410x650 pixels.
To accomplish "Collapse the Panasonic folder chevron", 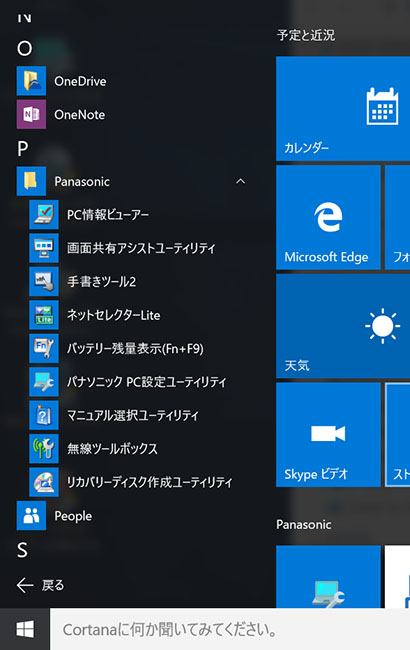I will tap(240, 181).
